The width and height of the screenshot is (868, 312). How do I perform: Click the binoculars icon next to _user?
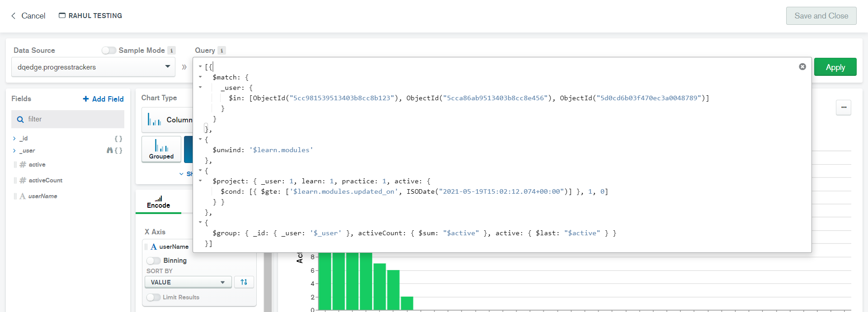point(109,150)
